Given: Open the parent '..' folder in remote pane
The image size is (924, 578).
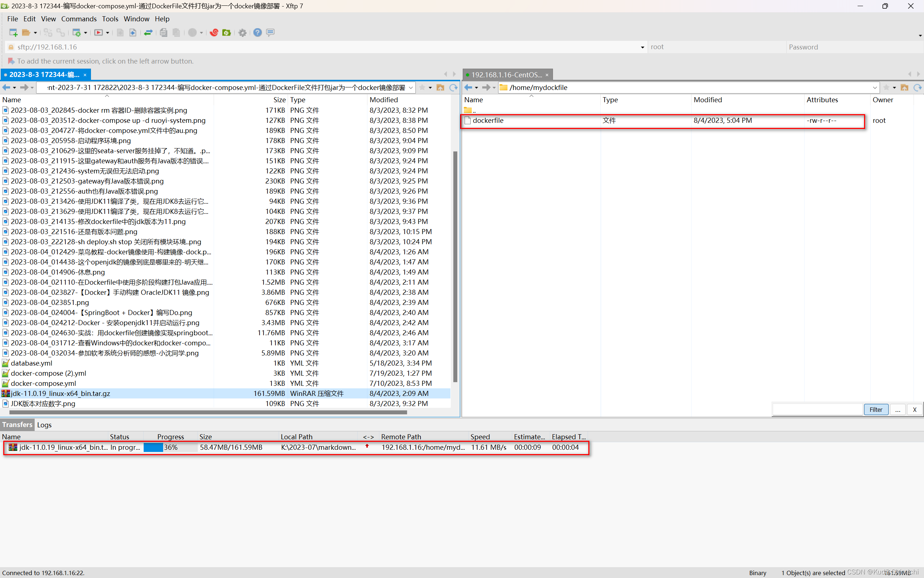Looking at the screenshot, I should click(470, 110).
